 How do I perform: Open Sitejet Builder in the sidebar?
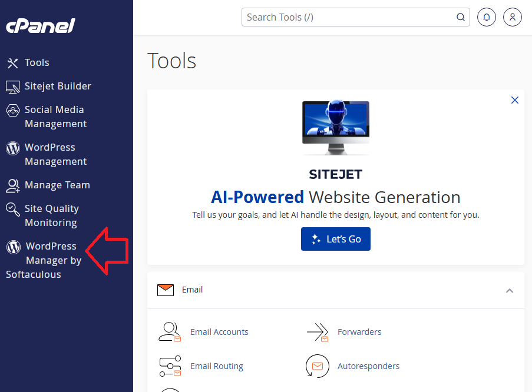(x=57, y=86)
